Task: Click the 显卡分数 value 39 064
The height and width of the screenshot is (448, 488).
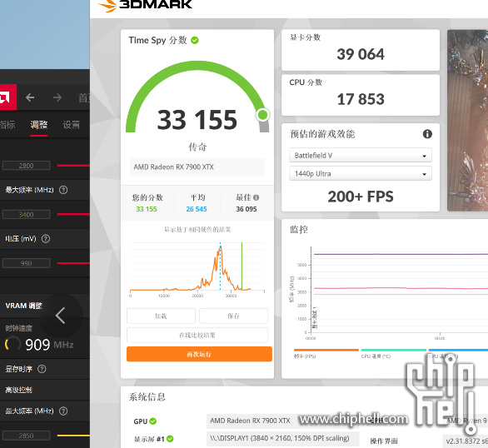Action: pos(361,54)
